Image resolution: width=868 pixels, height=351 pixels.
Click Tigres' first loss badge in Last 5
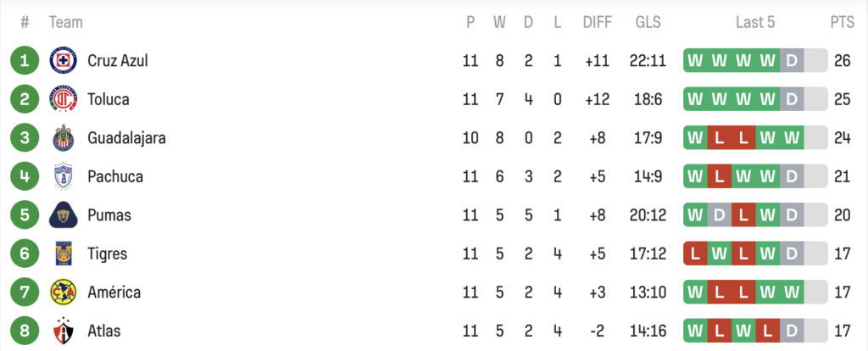click(x=696, y=253)
